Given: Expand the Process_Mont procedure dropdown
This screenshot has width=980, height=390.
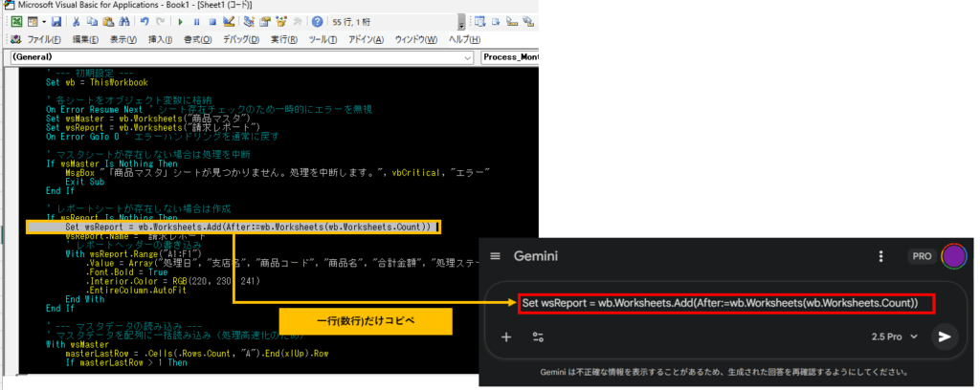Looking at the screenshot, I should (x=509, y=57).
